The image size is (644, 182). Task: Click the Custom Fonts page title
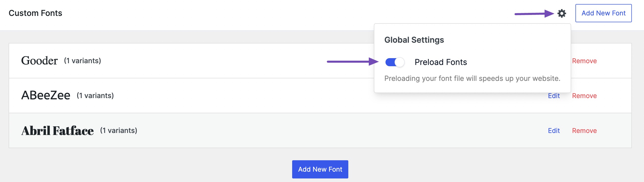tap(35, 13)
